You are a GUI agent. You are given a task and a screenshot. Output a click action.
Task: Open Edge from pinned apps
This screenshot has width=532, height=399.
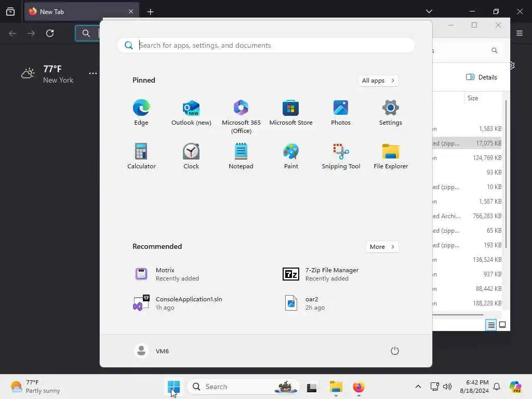[x=141, y=113]
